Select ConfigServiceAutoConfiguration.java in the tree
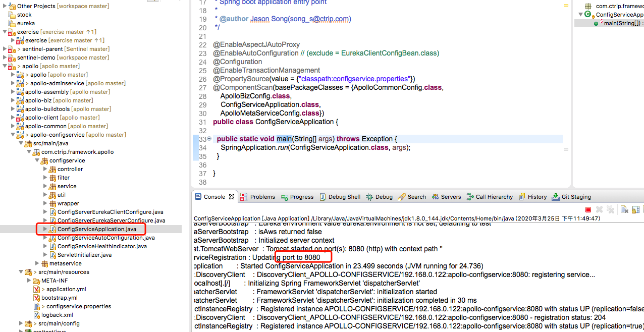This screenshot has width=644, height=332. coord(106,238)
